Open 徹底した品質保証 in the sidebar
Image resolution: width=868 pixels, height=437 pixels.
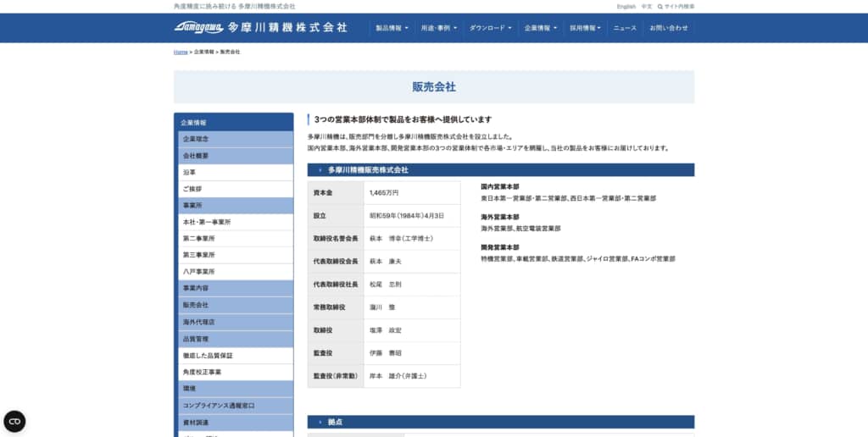pos(236,356)
